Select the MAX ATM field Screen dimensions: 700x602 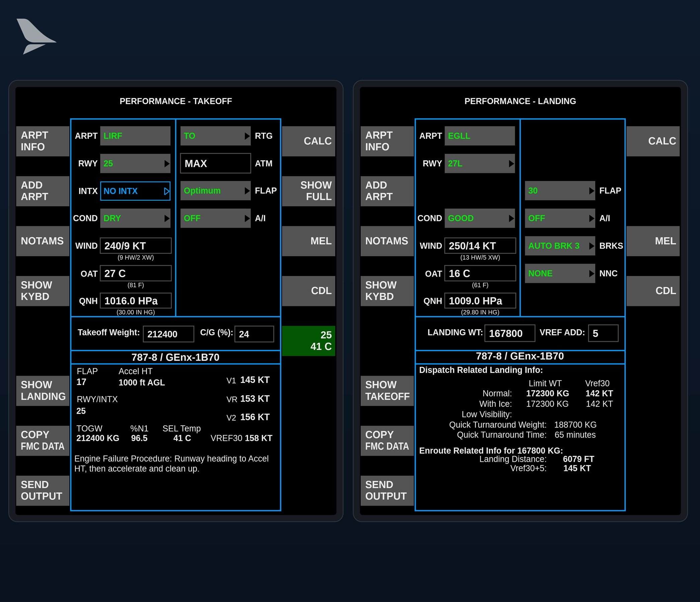pyautogui.click(x=215, y=164)
